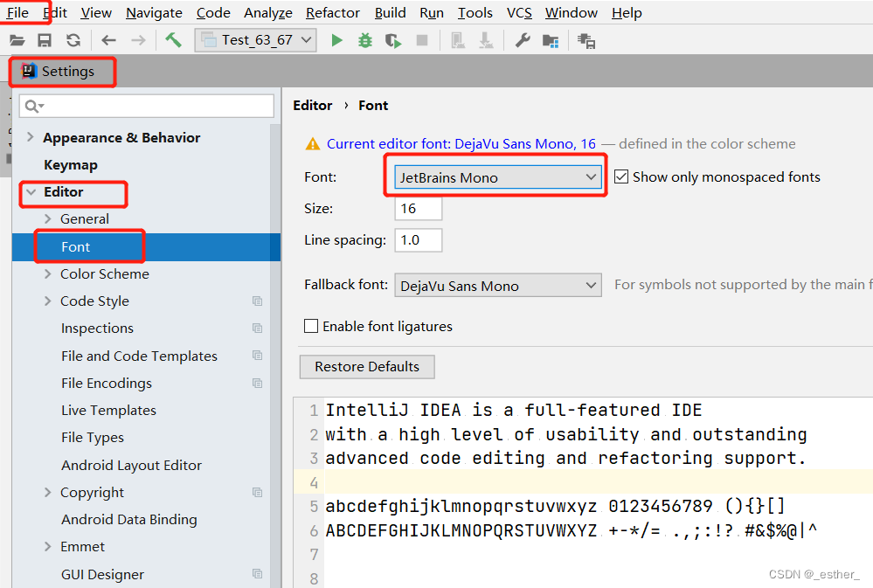Click the Stop square icon
The height and width of the screenshot is (588, 873).
[x=422, y=40]
